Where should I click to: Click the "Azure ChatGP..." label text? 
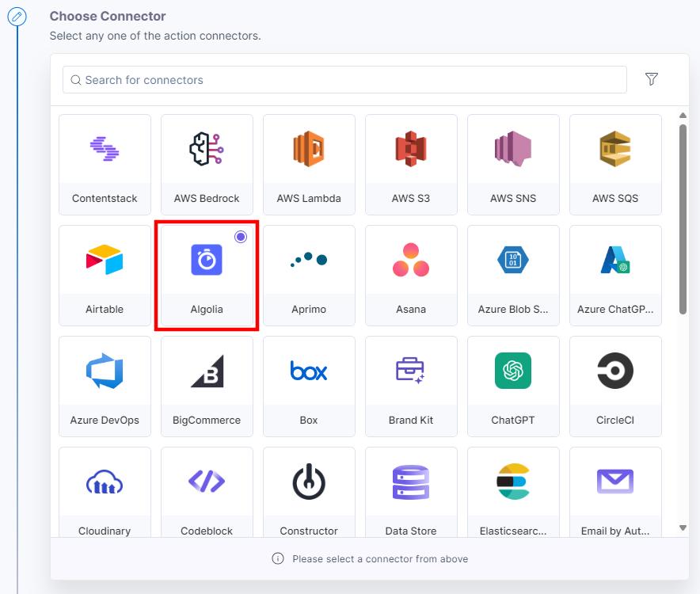(615, 309)
